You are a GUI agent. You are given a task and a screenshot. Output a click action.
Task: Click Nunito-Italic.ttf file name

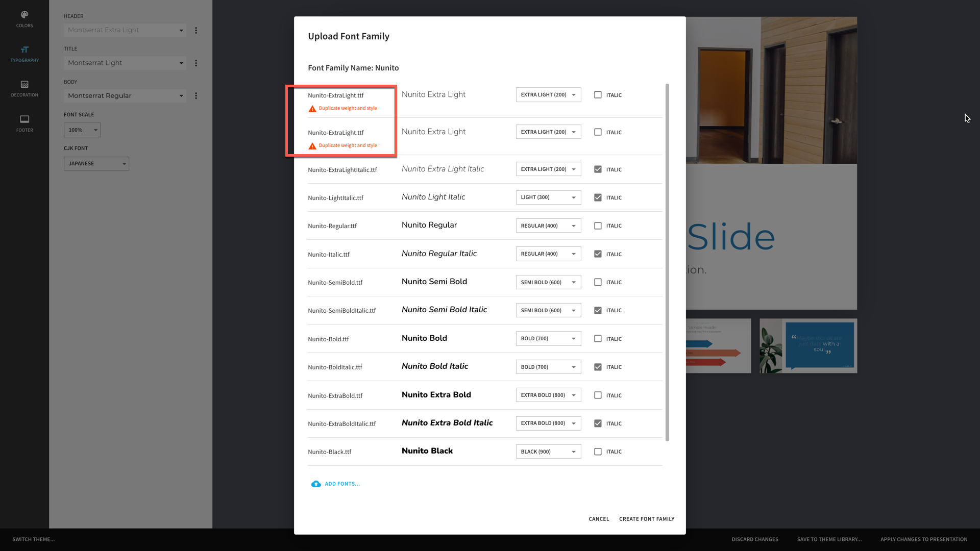[329, 255]
